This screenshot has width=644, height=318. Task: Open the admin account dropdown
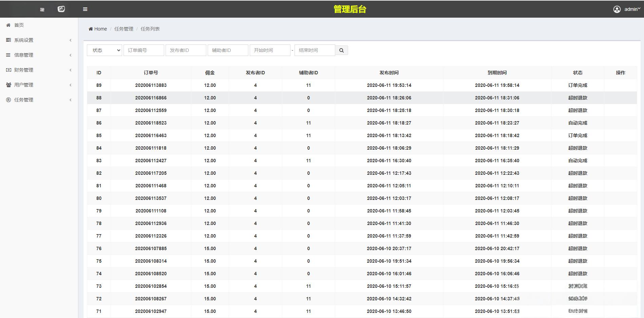pos(632,9)
